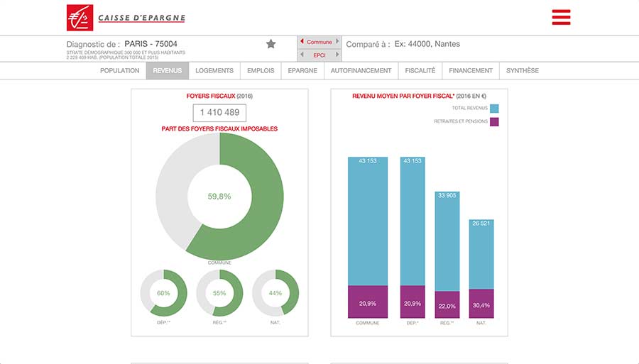Go to the FINANCEMENT tab

pyautogui.click(x=471, y=70)
